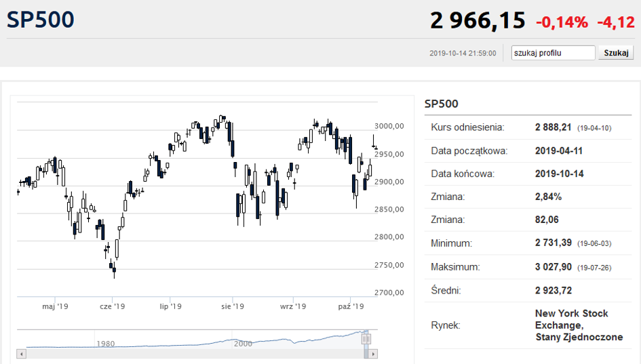Click the cze '19 label on time axis
The image size is (641, 364).
point(113,306)
